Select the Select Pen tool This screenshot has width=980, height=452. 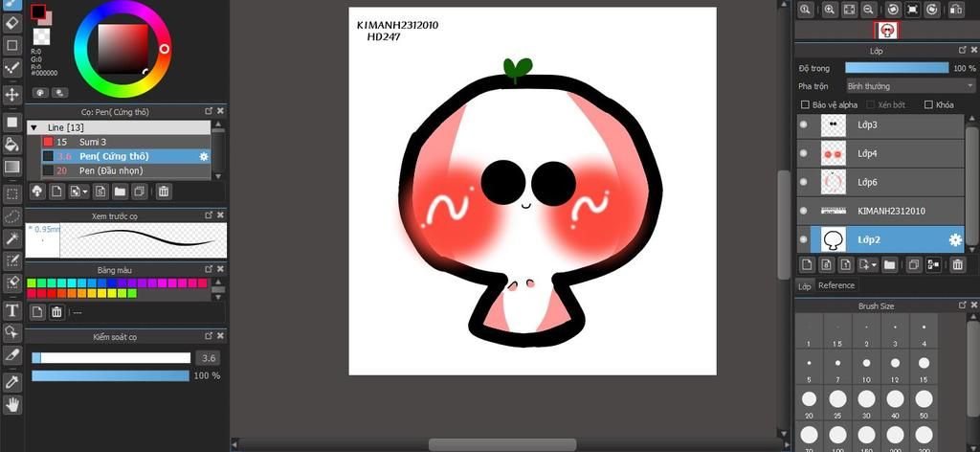click(x=11, y=260)
